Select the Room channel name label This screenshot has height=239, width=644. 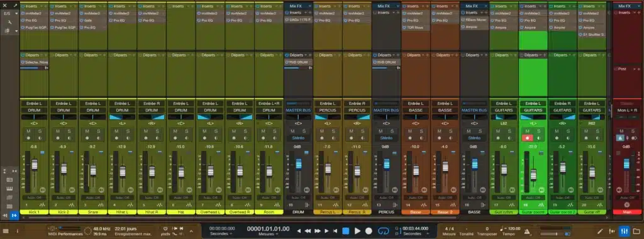pyautogui.click(x=269, y=212)
